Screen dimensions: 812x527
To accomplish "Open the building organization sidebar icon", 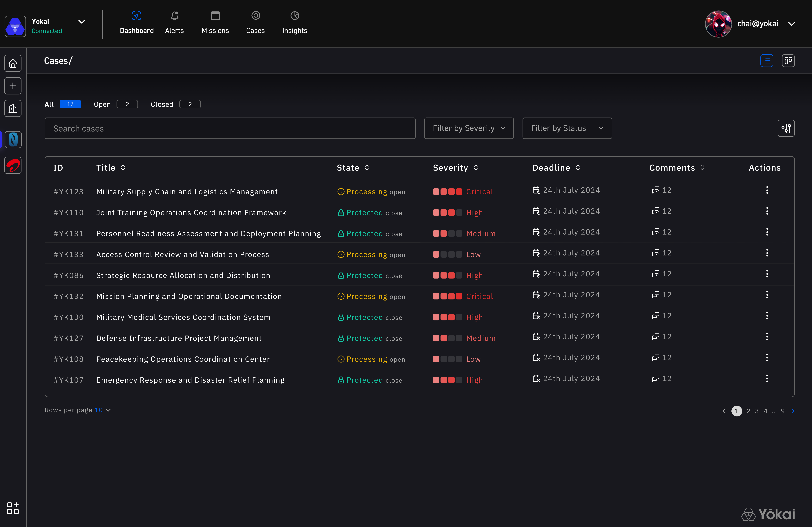I will [x=13, y=108].
